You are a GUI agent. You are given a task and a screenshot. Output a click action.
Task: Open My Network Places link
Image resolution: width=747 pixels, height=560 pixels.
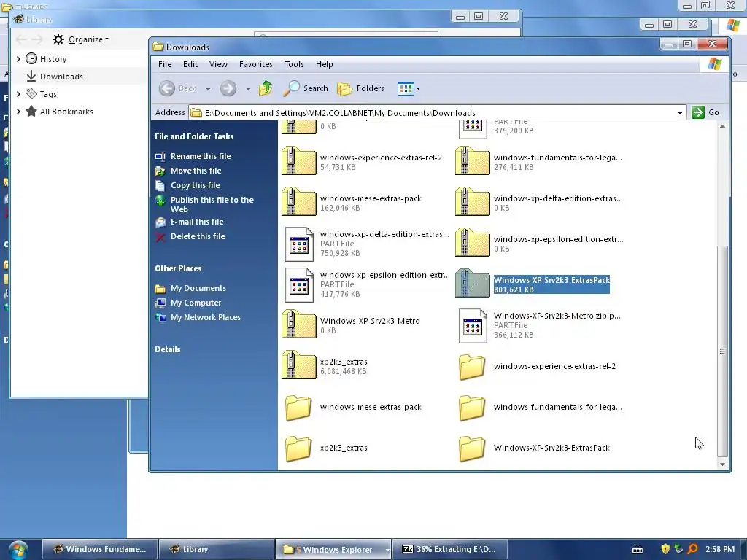click(205, 317)
